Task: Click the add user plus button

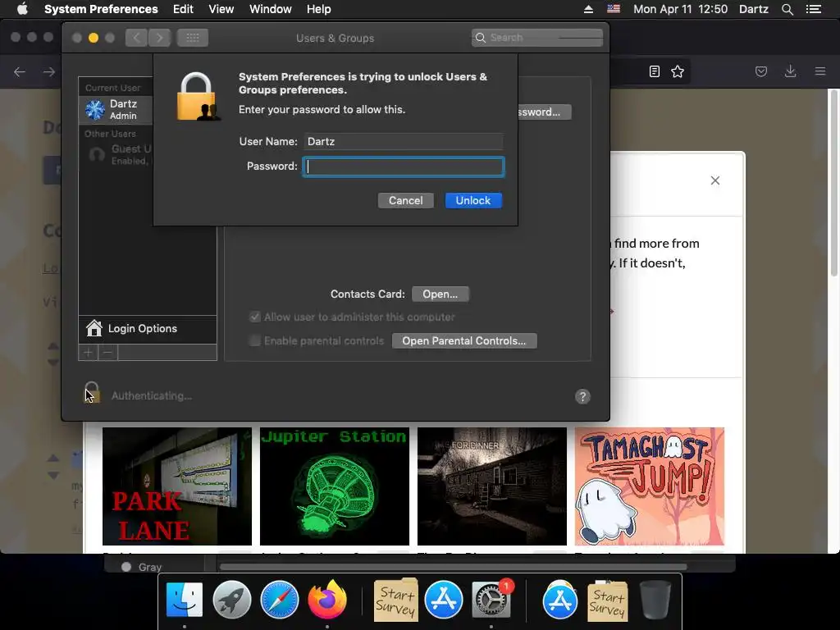Action: [88, 353]
